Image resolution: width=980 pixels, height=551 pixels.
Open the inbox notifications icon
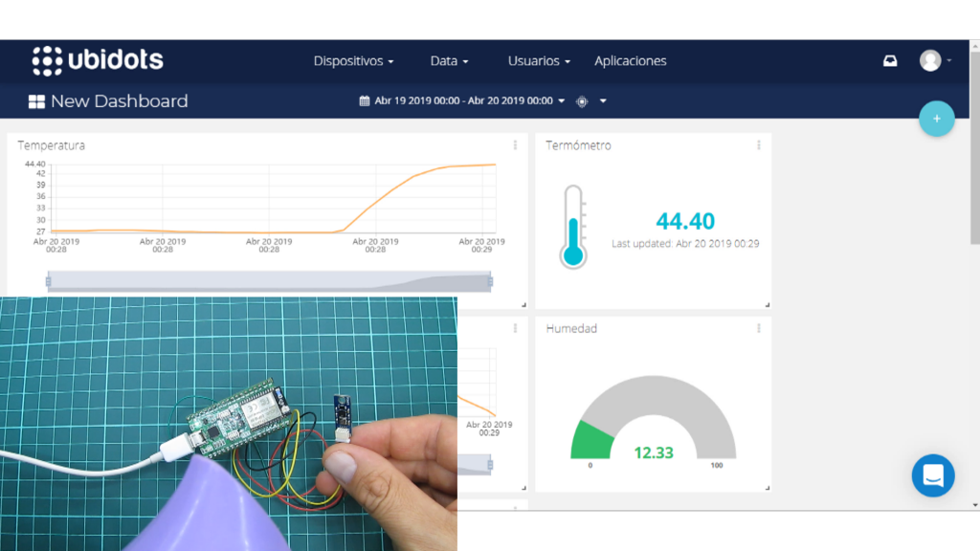pyautogui.click(x=890, y=61)
